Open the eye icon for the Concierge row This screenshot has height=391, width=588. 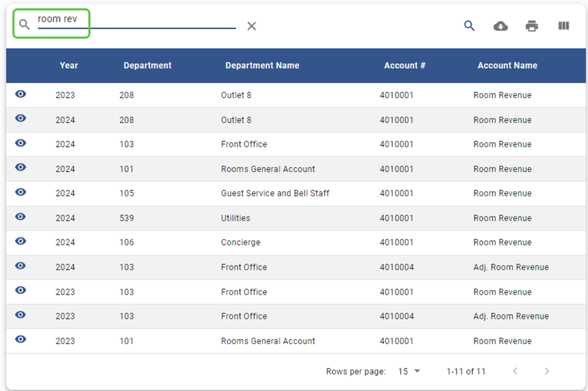(20, 241)
